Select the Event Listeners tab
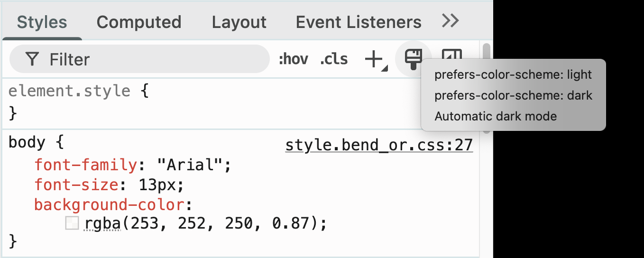The width and height of the screenshot is (644, 258). 359,22
